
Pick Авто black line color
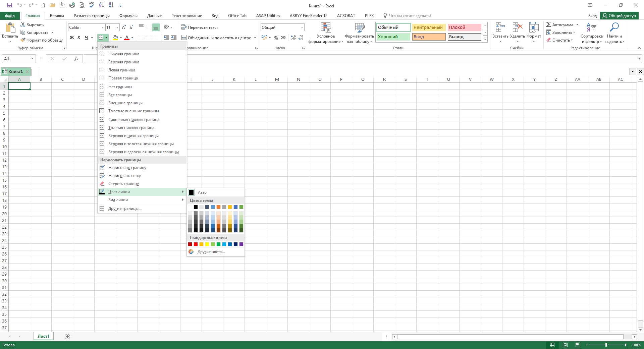coord(215,192)
